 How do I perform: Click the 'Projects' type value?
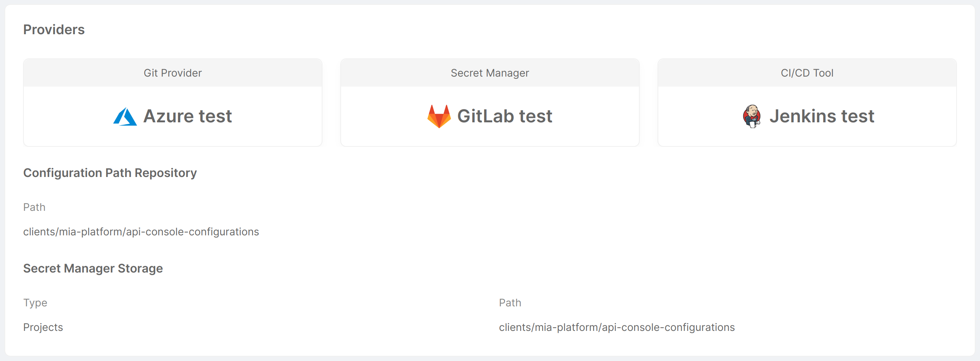pyautogui.click(x=43, y=327)
